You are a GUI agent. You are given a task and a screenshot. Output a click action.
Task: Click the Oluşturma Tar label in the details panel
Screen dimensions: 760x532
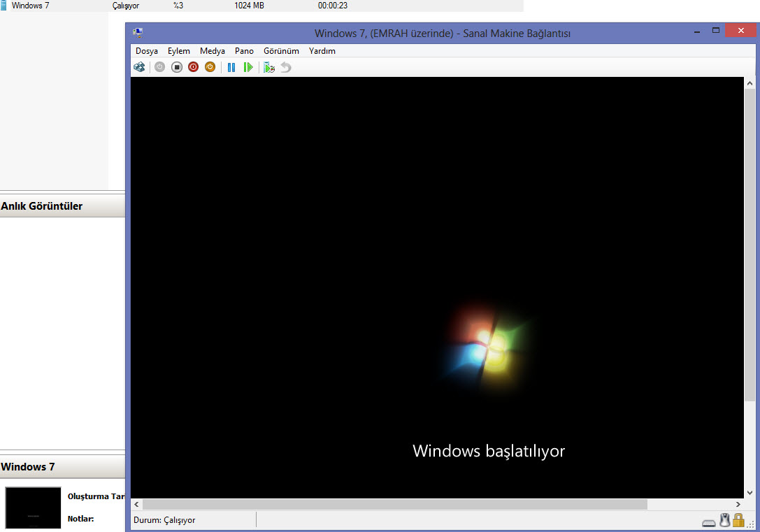pos(96,496)
